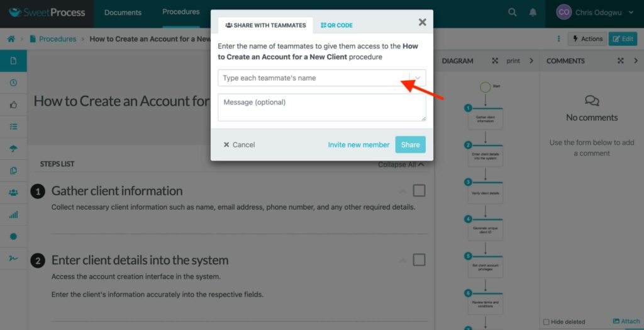Switch to the QR Code tab
Viewport: 644px width, 330px height.
(336, 25)
